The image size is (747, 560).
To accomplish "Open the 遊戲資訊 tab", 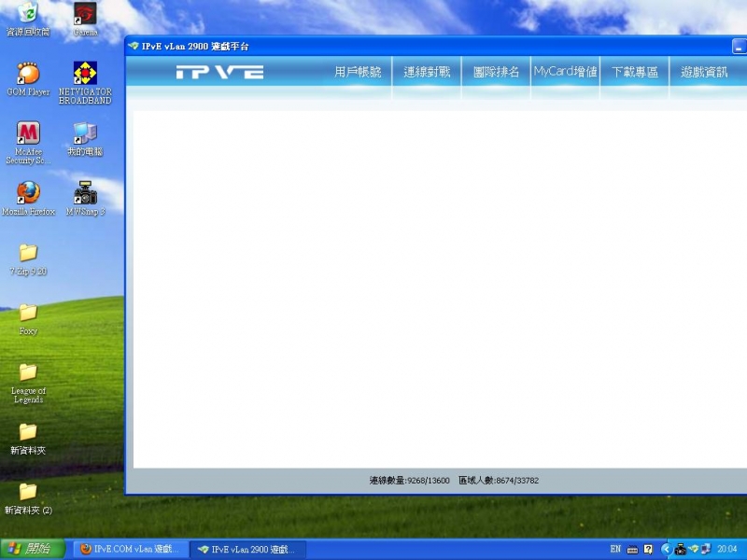I will [704, 72].
